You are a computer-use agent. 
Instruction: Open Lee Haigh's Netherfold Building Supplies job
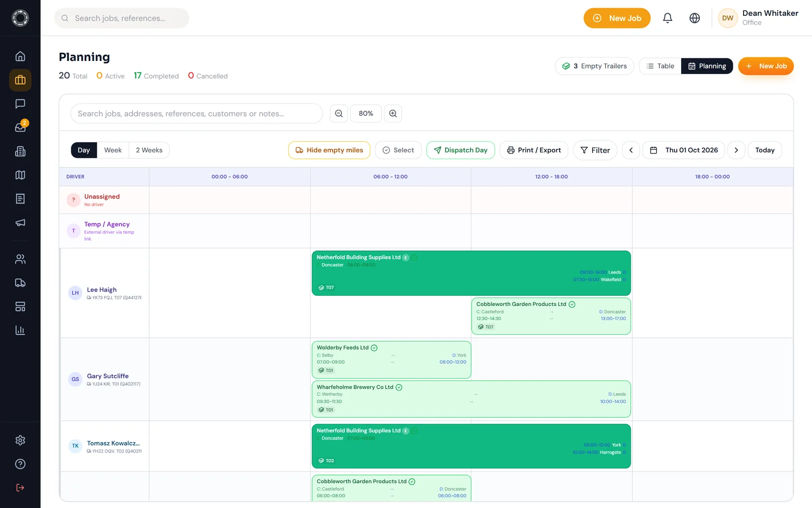471,273
